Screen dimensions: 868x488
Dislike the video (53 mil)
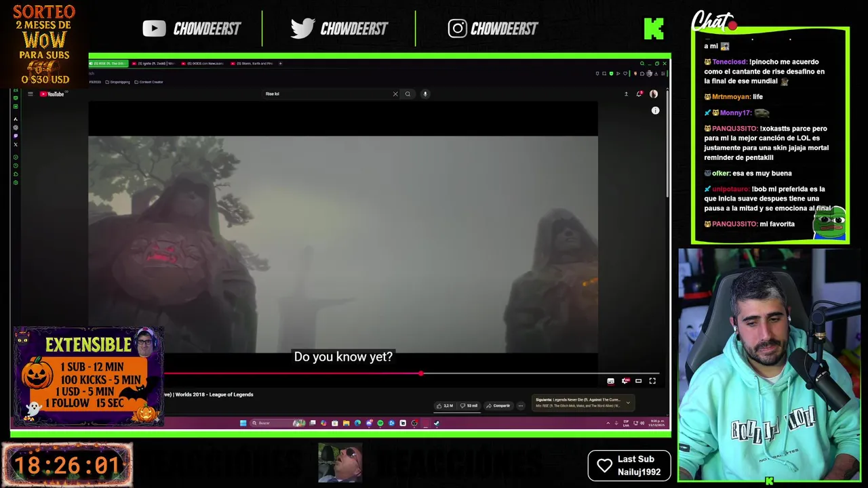coord(469,406)
